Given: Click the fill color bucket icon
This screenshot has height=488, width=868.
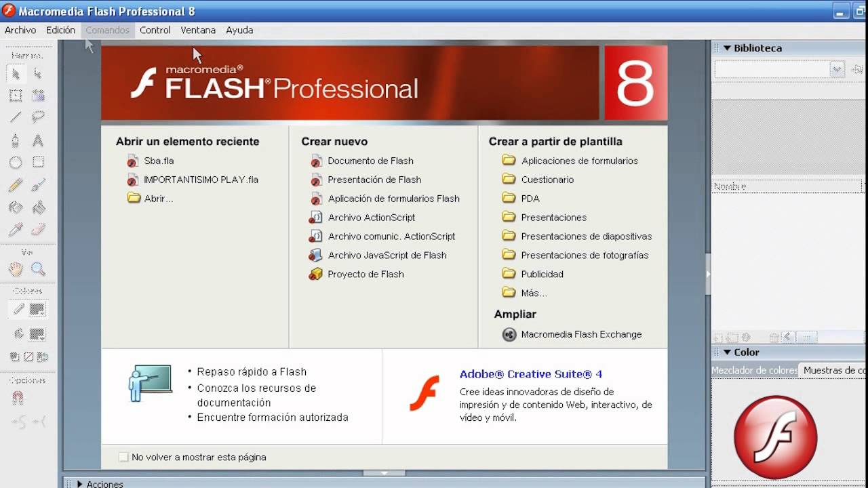Looking at the screenshot, I should click(x=18, y=333).
